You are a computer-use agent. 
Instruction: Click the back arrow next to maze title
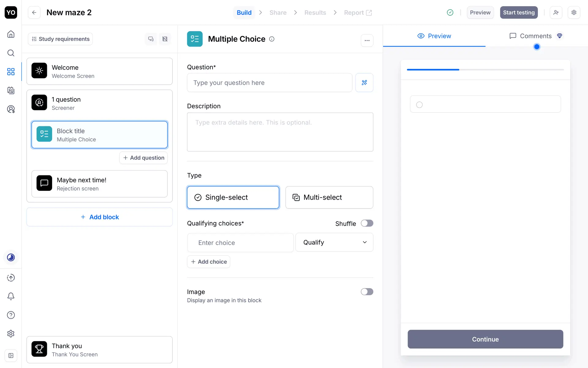[34, 13]
